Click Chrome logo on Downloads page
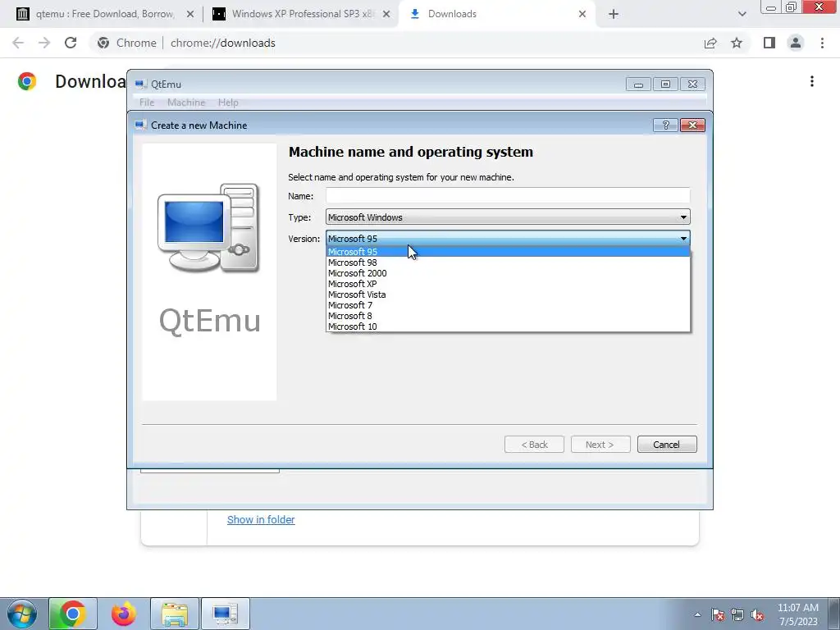The width and height of the screenshot is (840, 630). (x=27, y=81)
